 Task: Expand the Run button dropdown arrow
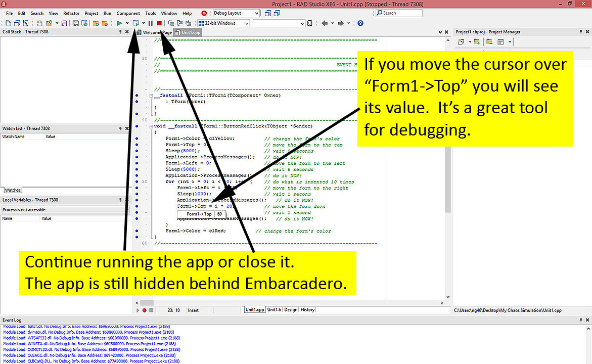point(127,23)
